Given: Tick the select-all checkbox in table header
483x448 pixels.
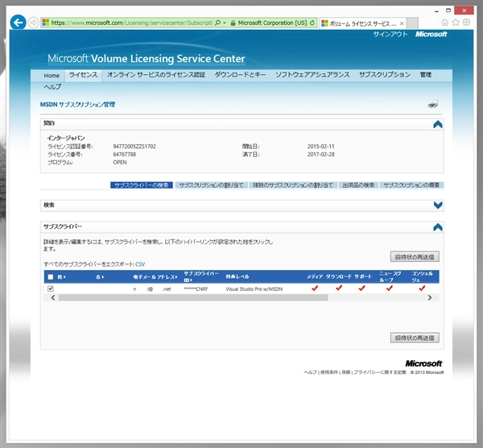Looking at the screenshot, I should [51, 277].
